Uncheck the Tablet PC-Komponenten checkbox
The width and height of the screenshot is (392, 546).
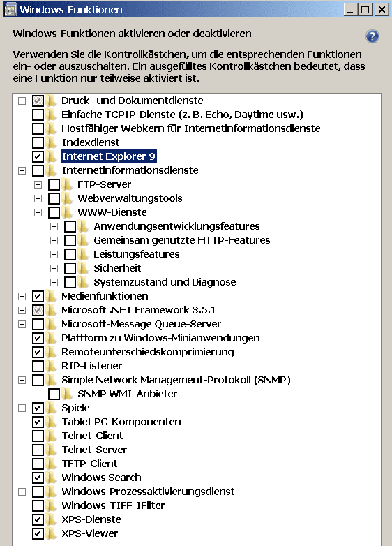tap(38, 422)
